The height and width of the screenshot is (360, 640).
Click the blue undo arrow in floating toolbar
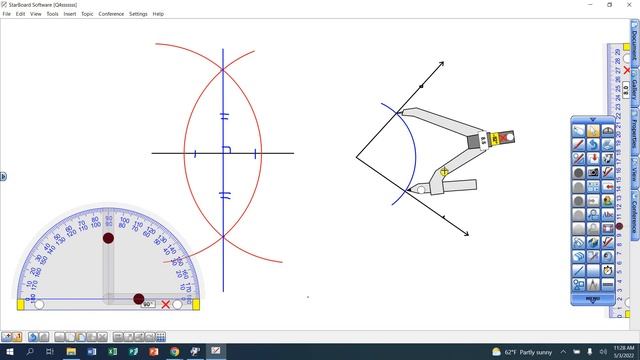click(593, 145)
